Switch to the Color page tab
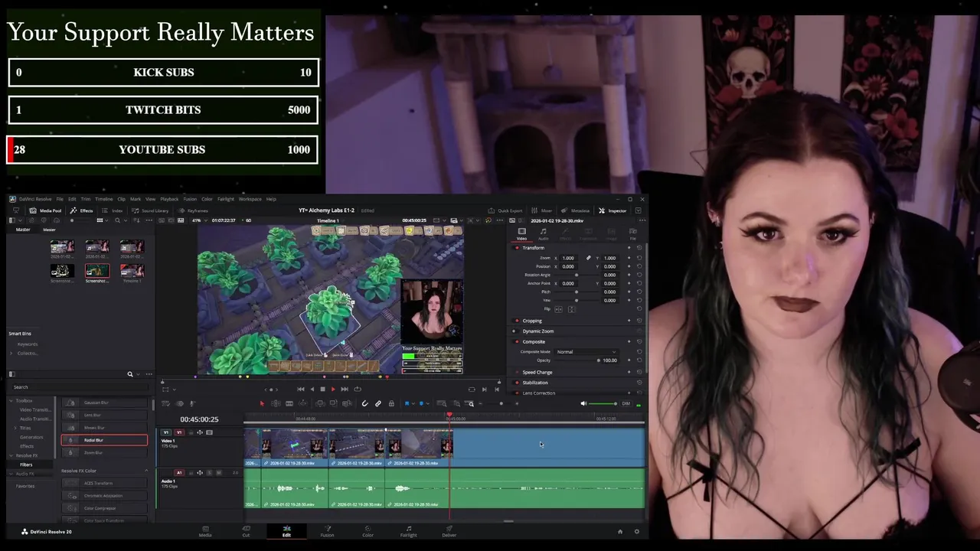The height and width of the screenshot is (551, 980). tap(367, 531)
